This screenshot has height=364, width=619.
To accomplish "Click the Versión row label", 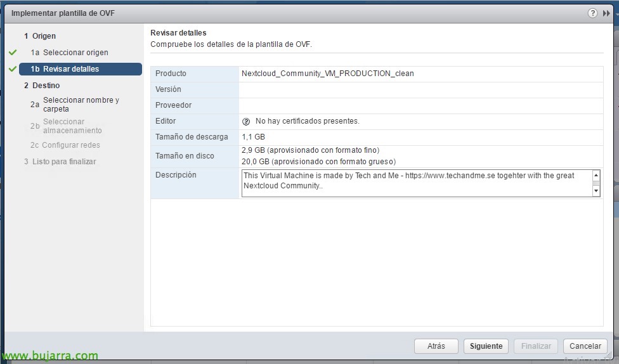I will click(x=168, y=89).
